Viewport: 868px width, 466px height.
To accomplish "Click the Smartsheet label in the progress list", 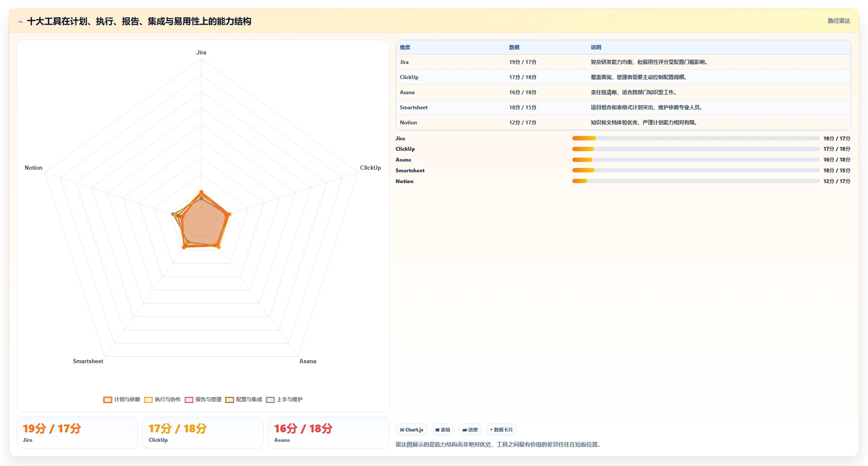I will [x=410, y=170].
